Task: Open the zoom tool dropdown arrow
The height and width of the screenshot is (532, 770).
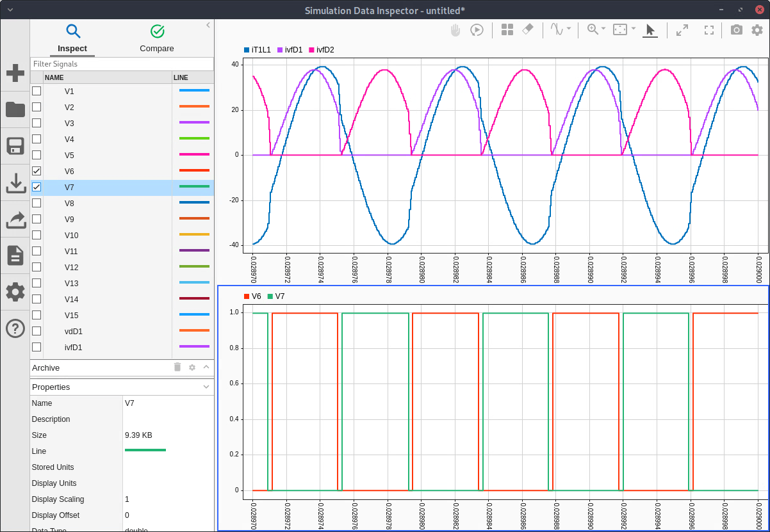Action: (x=603, y=29)
